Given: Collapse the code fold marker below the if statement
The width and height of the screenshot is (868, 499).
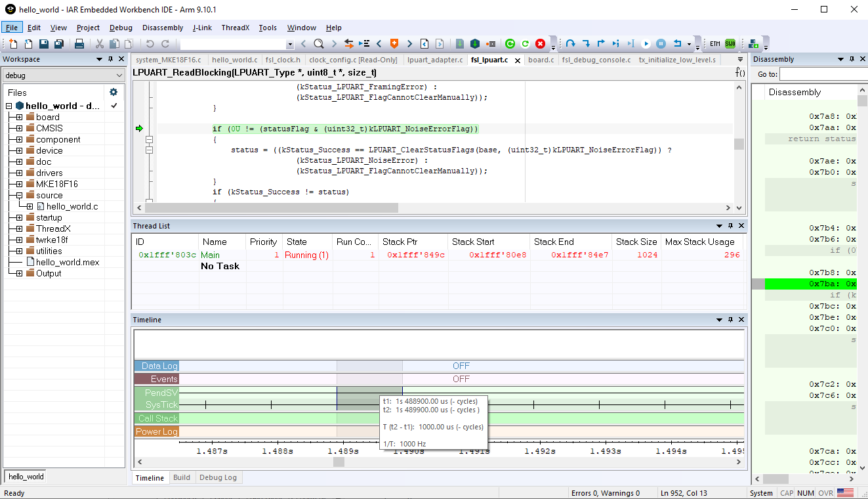Looking at the screenshot, I should pos(149,139).
